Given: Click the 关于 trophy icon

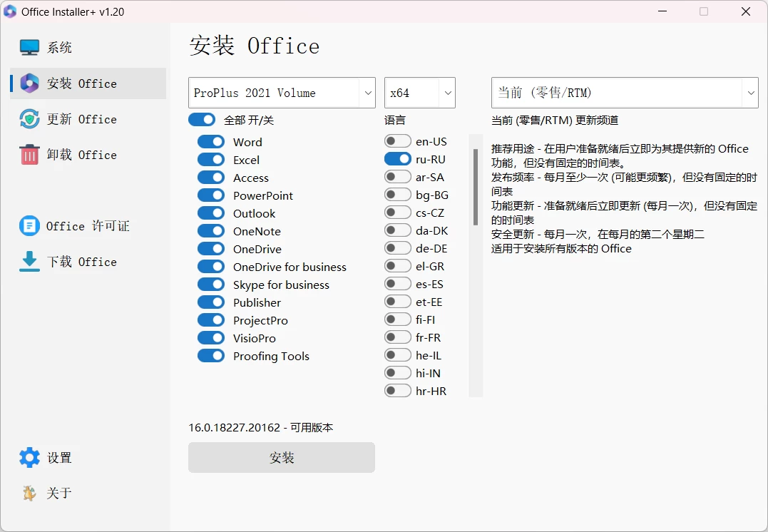Looking at the screenshot, I should click(x=29, y=493).
